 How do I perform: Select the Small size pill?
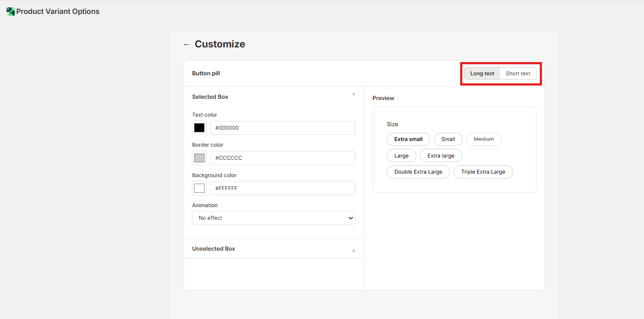click(x=448, y=139)
